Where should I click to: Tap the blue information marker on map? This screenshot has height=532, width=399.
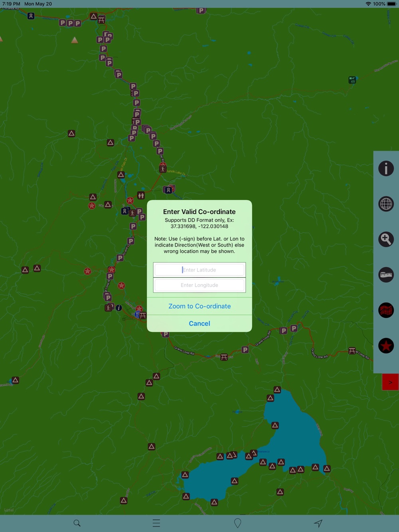click(x=119, y=308)
